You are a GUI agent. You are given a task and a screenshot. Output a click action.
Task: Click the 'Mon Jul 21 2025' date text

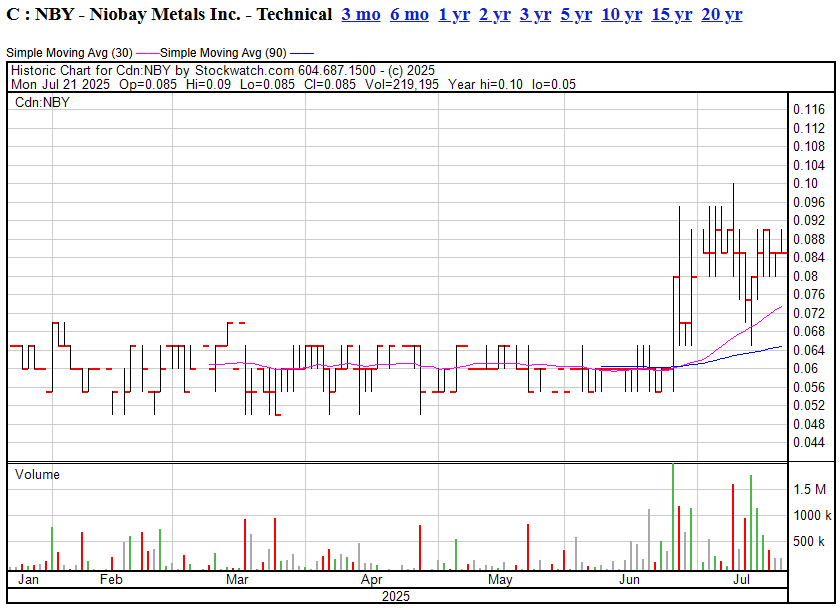61,85
